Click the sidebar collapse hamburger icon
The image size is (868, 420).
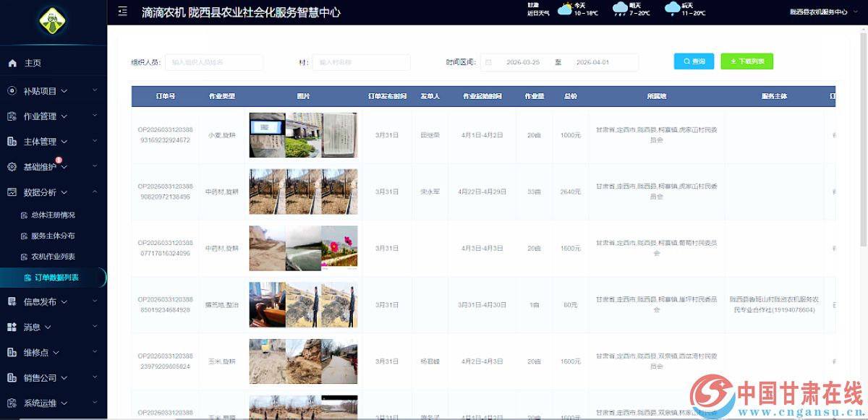(123, 12)
